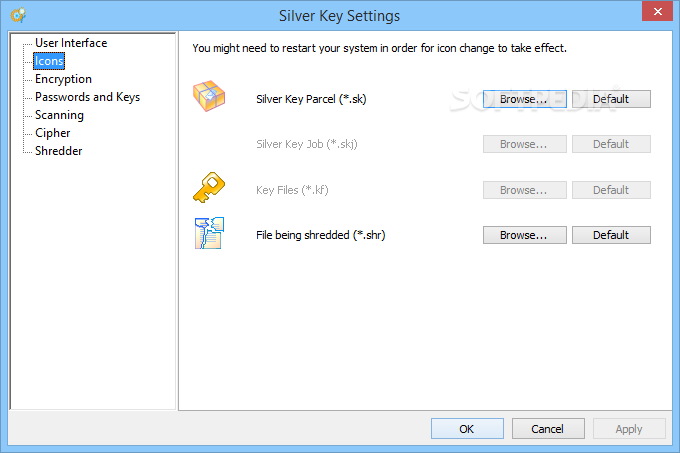Click the File being shredded (*.shr) label
The image size is (680, 453).
(x=321, y=235)
